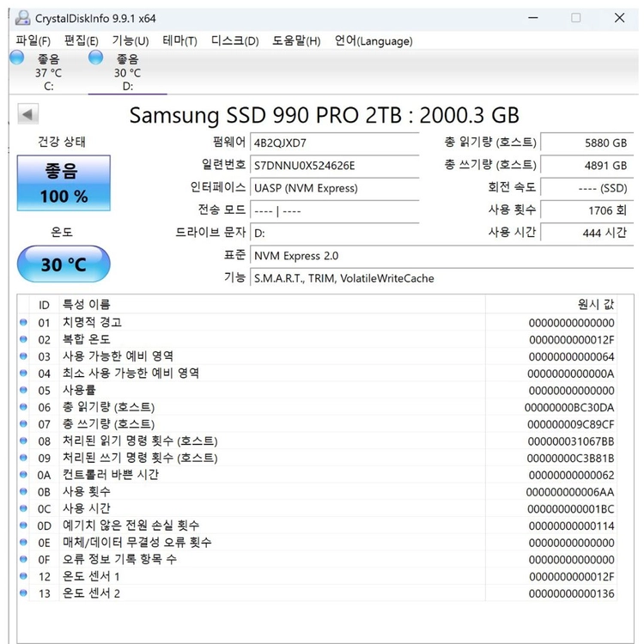
Task: Click the standard field NVM Express 2.0
Action: pyautogui.click(x=442, y=256)
